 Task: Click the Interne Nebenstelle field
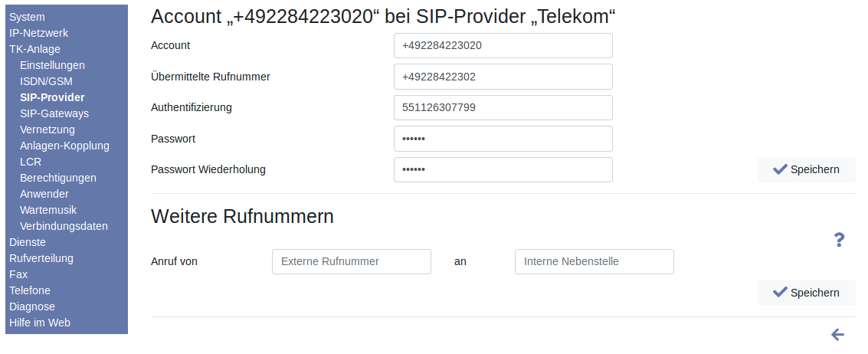tap(594, 261)
